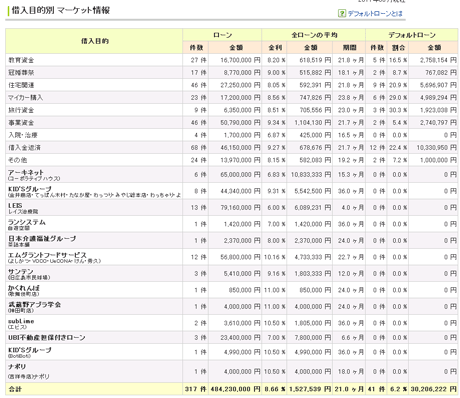Click the 29.0 % default ratio cell

[x=398, y=98]
